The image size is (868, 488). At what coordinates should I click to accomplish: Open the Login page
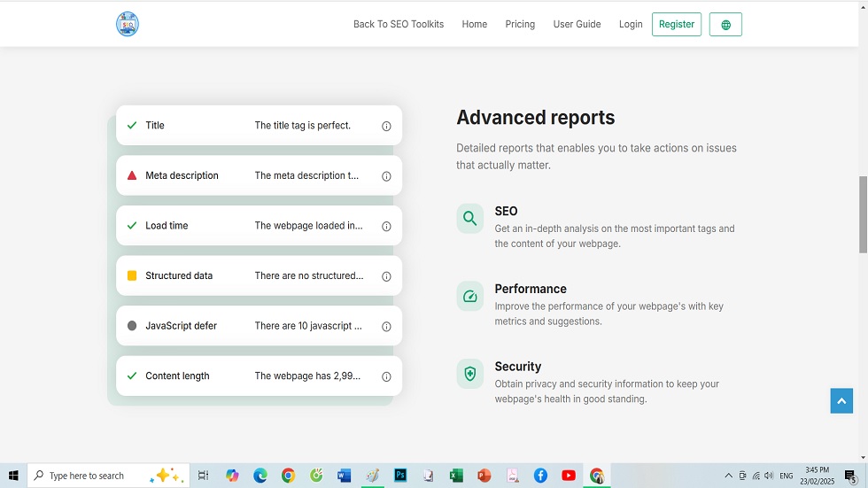click(631, 25)
